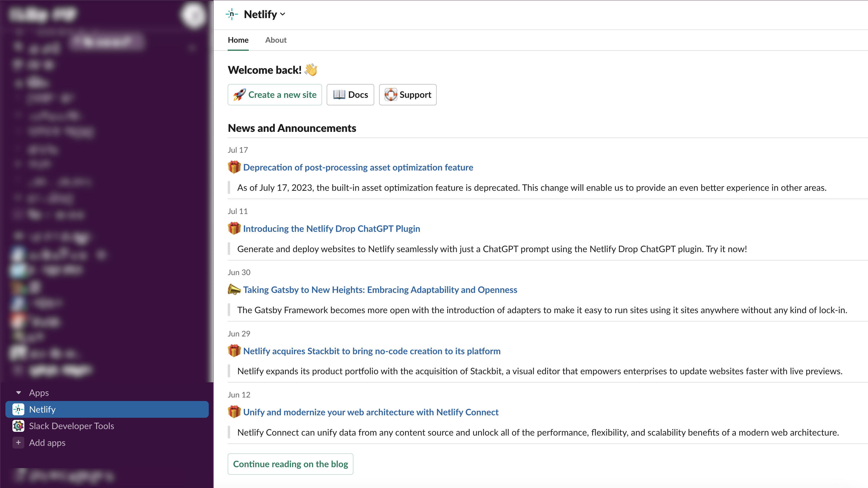This screenshot has width=868, height=488.
Task: Click the Welcome back! heading
Action: pyautogui.click(x=264, y=70)
